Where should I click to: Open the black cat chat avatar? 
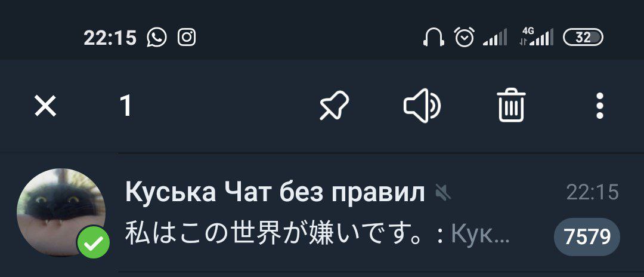(61, 213)
